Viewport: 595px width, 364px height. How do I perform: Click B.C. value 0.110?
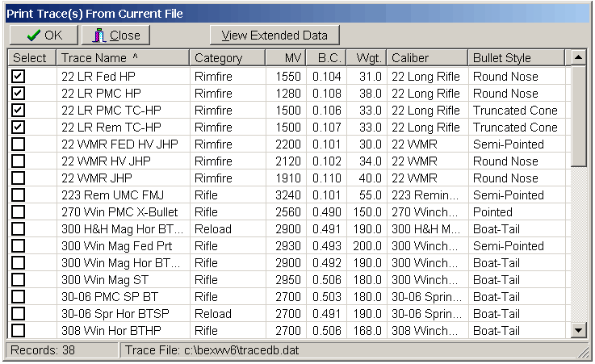pyautogui.click(x=327, y=178)
